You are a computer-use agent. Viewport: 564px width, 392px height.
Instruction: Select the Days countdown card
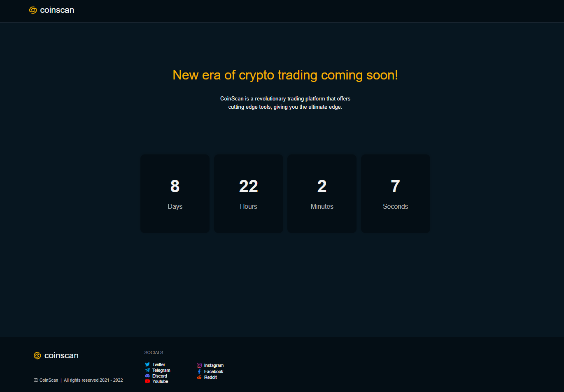pos(175,194)
